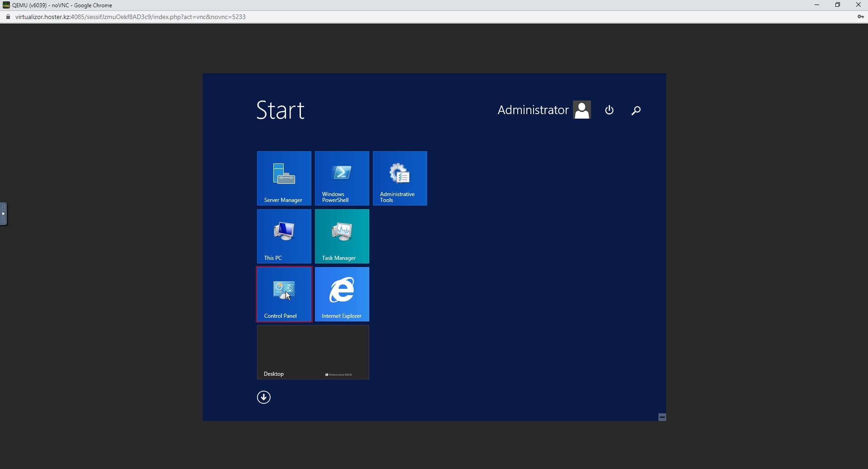Open the Administrative Tools tile
The height and width of the screenshot is (469, 868).
(400, 178)
